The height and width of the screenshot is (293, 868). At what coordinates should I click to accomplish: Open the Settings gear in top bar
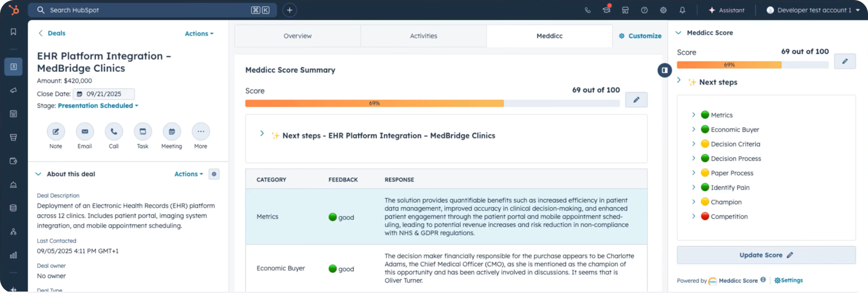(663, 10)
